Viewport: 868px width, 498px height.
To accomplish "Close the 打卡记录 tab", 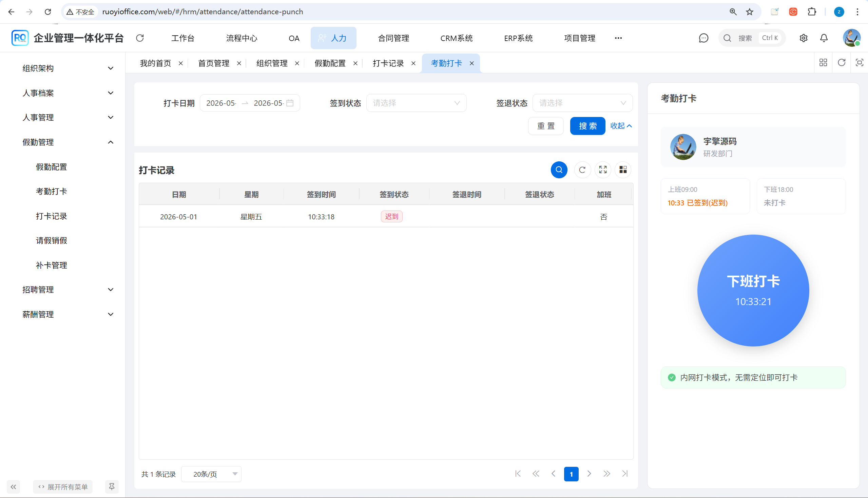I will point(413,63).
